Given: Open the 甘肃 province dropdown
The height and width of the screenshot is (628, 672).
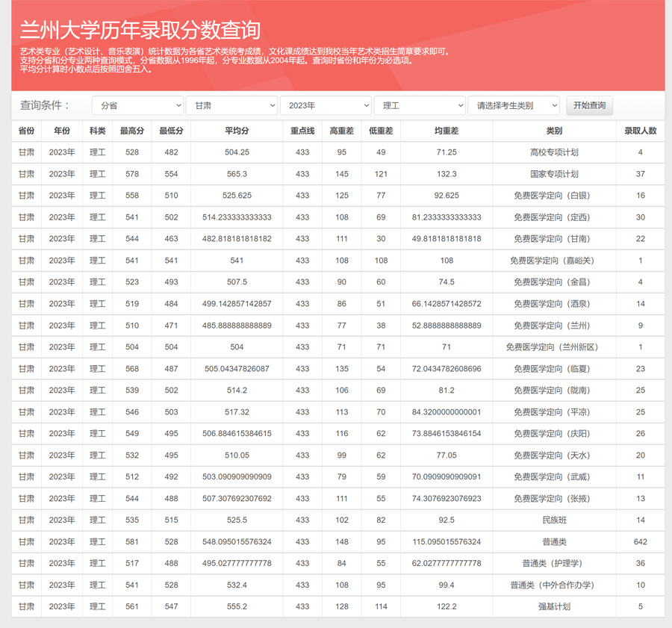Looking at the screenshot, I should click(x=232, y=105).
